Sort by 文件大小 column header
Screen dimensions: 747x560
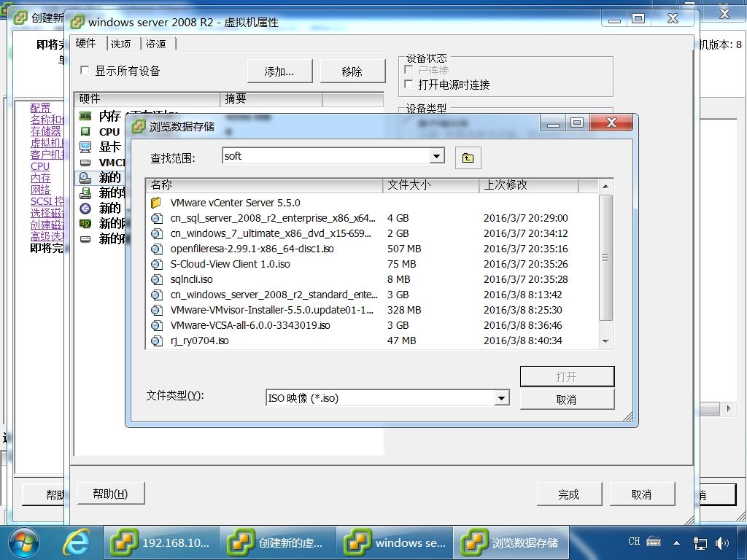click(430, 185)
